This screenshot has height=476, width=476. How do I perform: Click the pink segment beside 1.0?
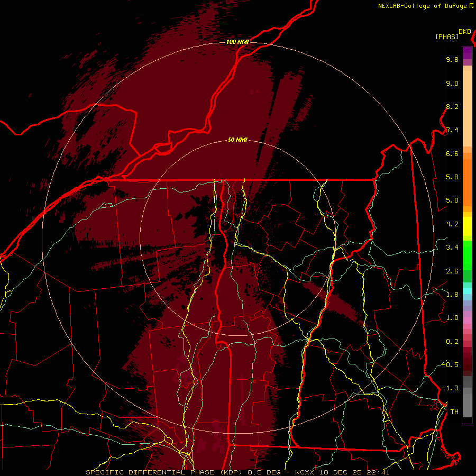click(x=467, y=321)
